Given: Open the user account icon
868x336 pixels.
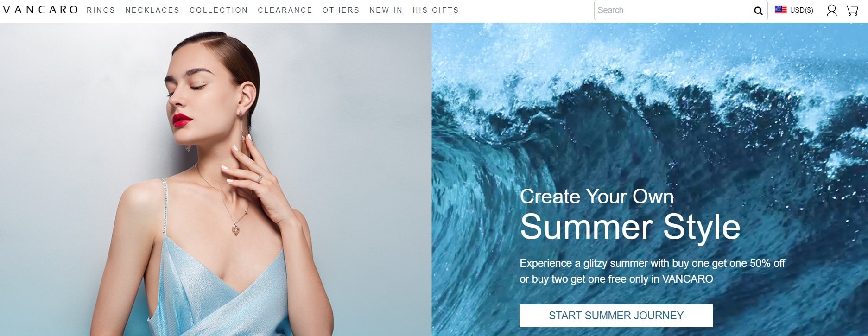Looking at the screenshot, I should [x=832, y=10].
